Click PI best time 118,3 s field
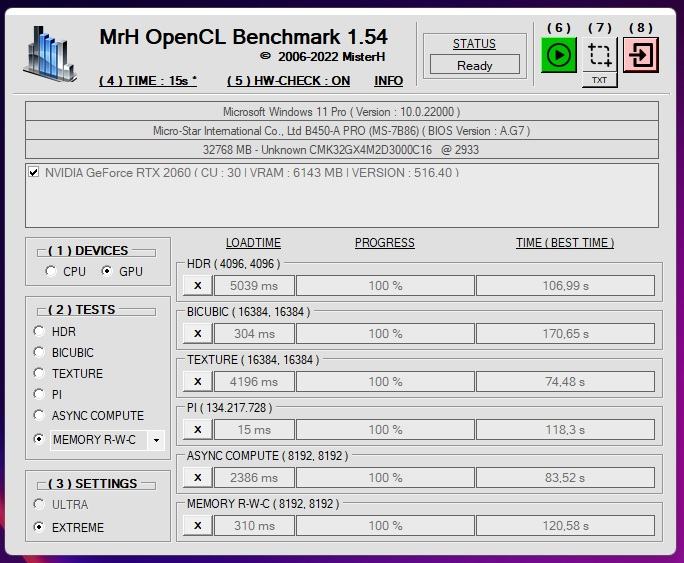Image resolution: width=684 pixels, height=563 pixels. point(565,430)
